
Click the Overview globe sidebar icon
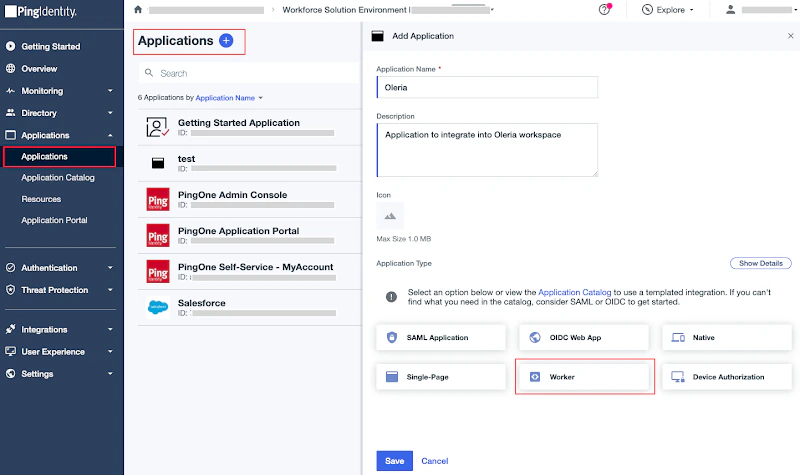tap(10, 68)
